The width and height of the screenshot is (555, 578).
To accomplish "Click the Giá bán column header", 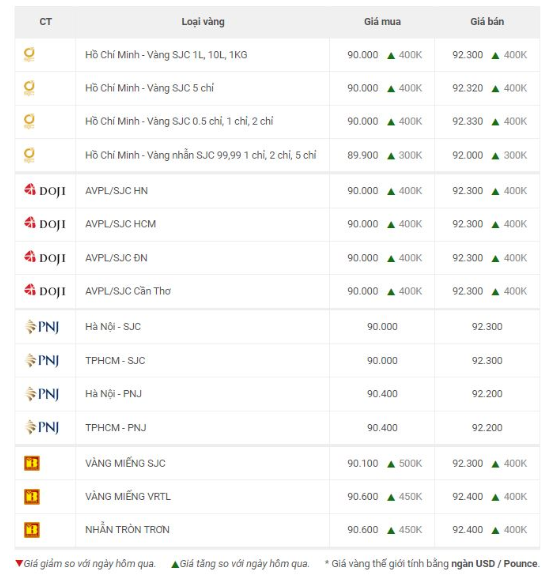I will (x=487, y=22).
